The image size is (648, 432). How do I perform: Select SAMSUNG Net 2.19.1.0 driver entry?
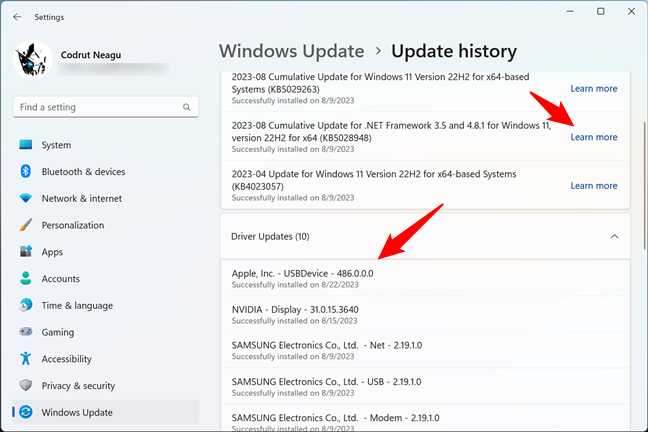425,350
